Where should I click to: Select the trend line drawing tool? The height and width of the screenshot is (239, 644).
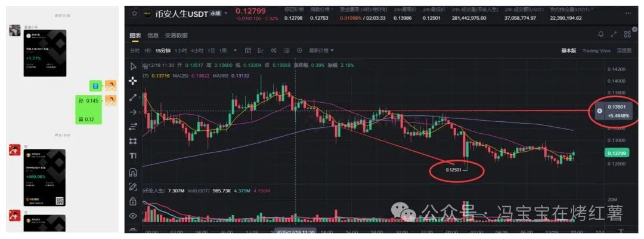[132, 97]
